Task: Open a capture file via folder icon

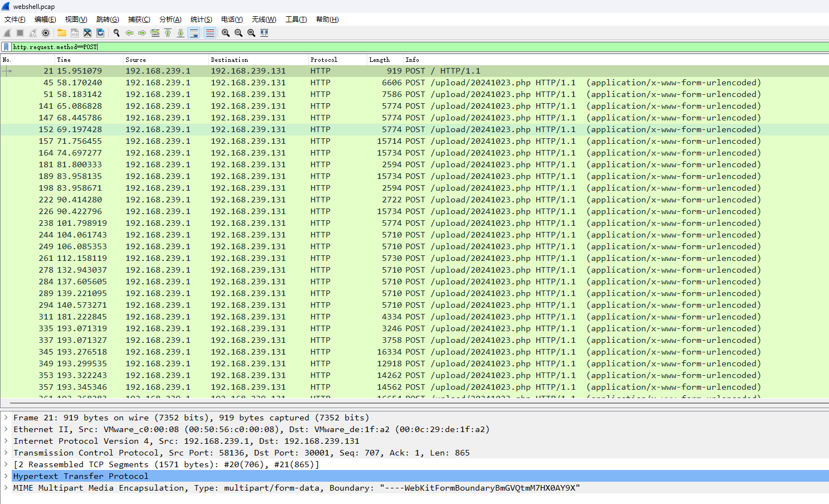Action: click(62, 33)
